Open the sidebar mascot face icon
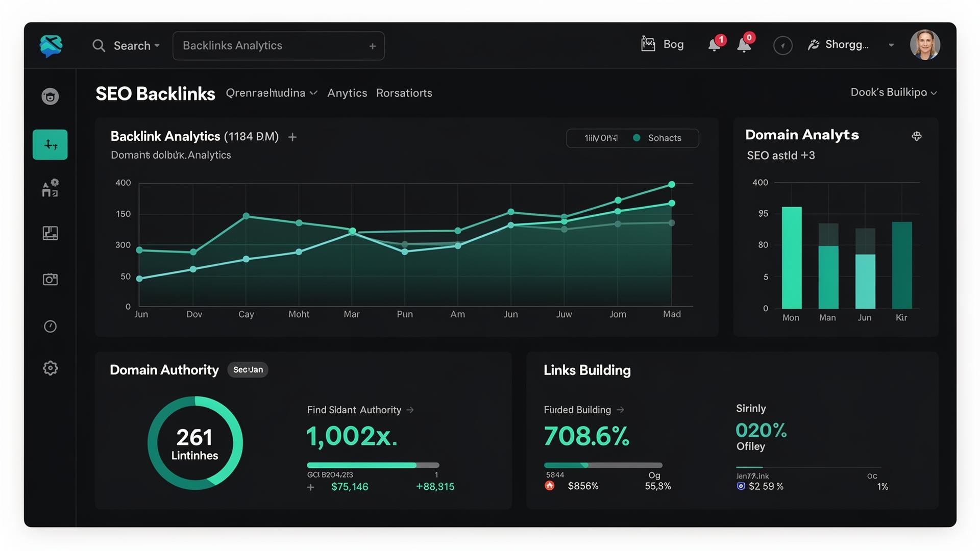 pos(50,96)
